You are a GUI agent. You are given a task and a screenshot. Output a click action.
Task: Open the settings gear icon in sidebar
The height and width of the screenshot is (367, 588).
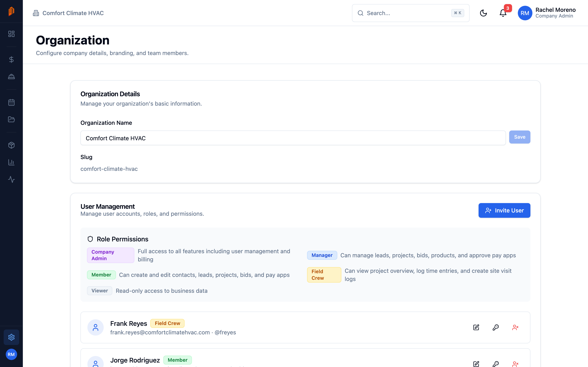coord(11,337)
